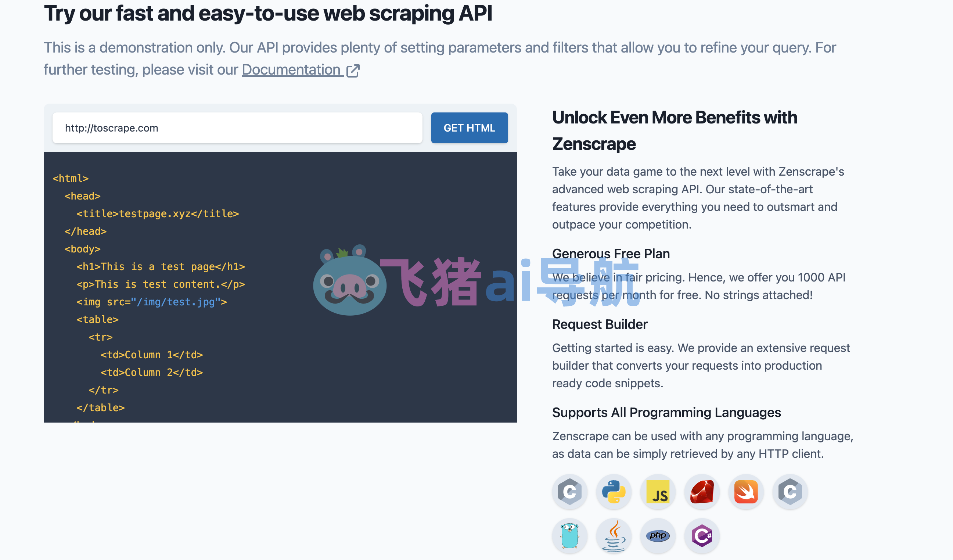Click the Generous Free Plan heading
Viewport: 953px width, 560px height.
(x=610, y=254)
